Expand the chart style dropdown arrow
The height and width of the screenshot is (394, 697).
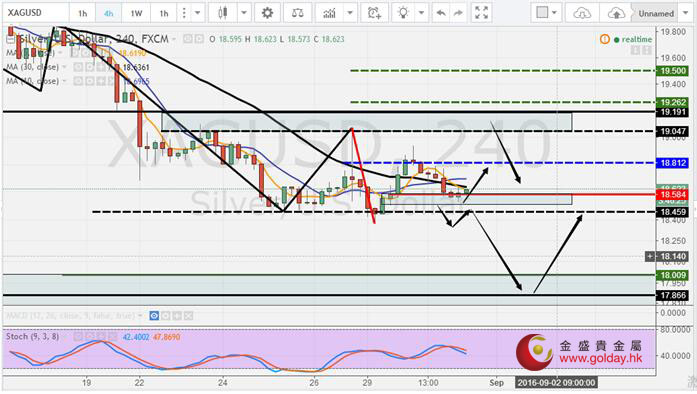point(244,13)
